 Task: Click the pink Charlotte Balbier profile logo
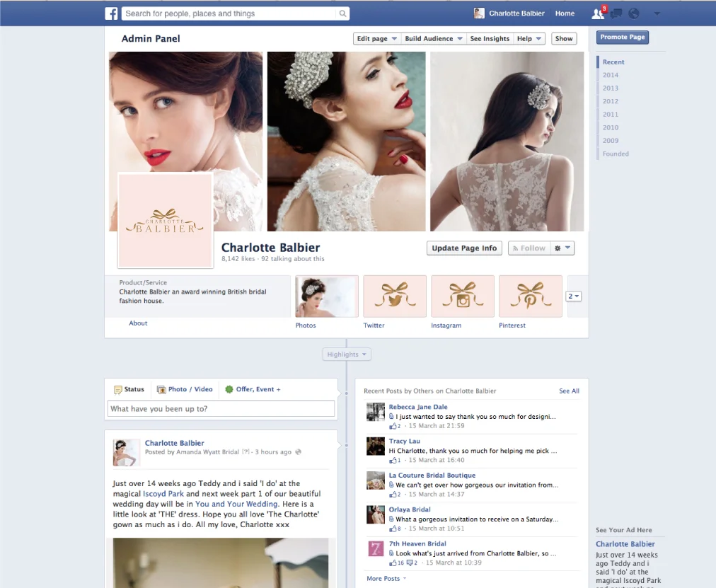166,220
